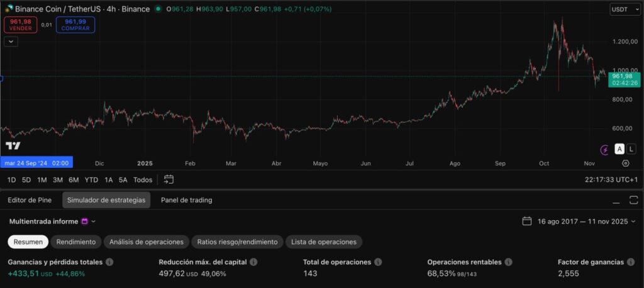Screen dimensions: 644x288
Task: Toggle logarithmic scale L button
Action: (x=630, y=149)
